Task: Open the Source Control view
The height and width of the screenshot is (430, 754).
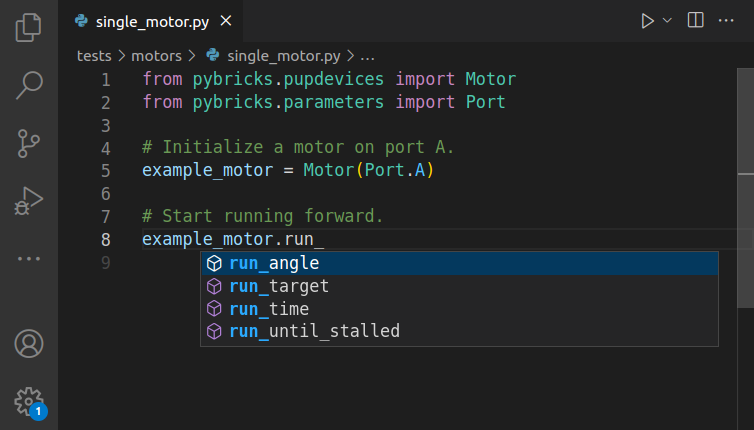Action: [x=28, y=144]
